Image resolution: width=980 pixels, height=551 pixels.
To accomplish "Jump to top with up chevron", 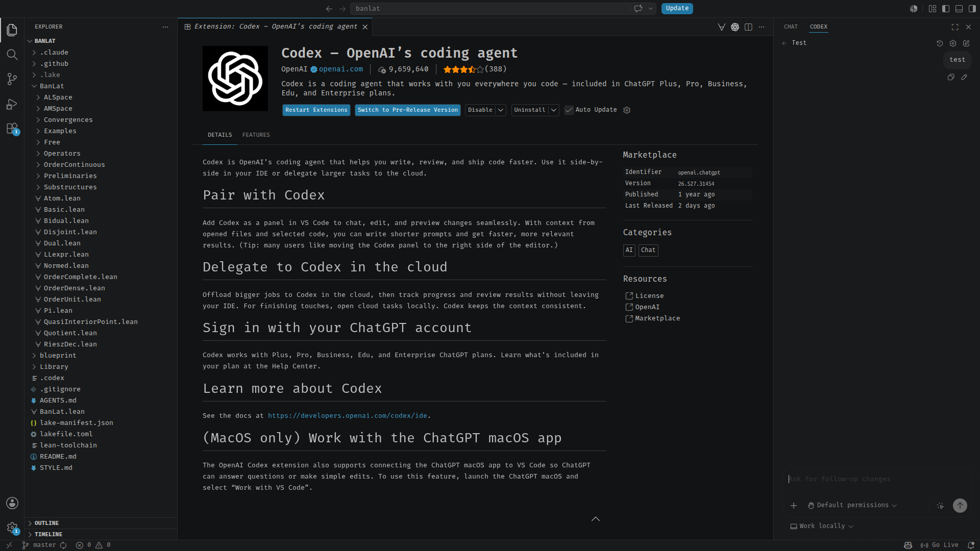I will pyautogui.click(x=596, y=519).
